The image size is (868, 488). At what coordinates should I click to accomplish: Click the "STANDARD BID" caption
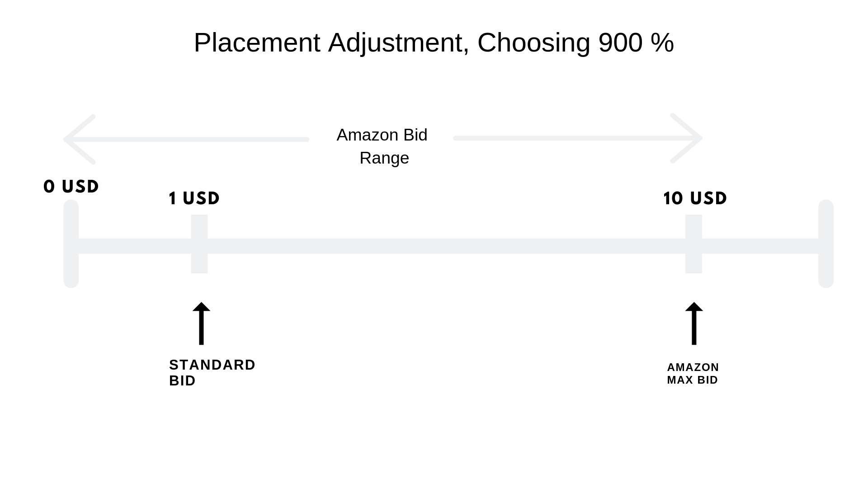tap(212, 372)
